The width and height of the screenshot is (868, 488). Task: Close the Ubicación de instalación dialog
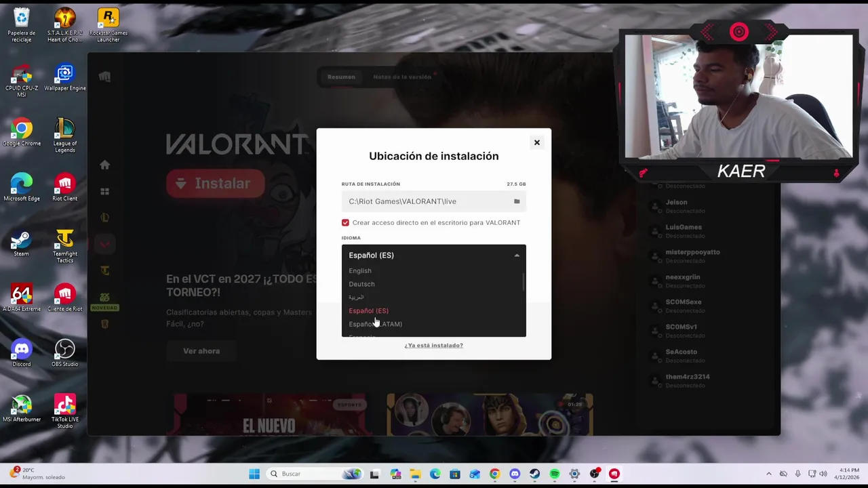click(x=536, y=142)
